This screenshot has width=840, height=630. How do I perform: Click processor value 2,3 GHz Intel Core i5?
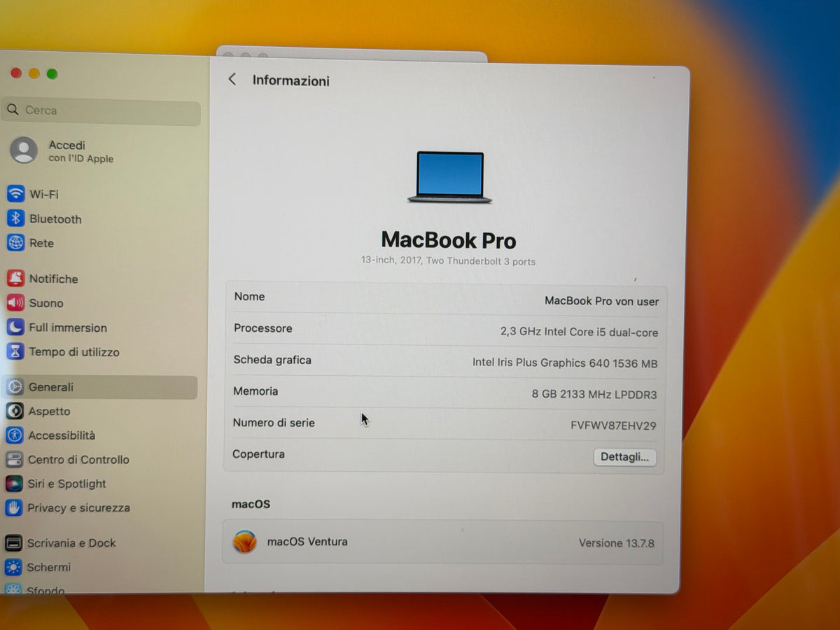point(579,332)
